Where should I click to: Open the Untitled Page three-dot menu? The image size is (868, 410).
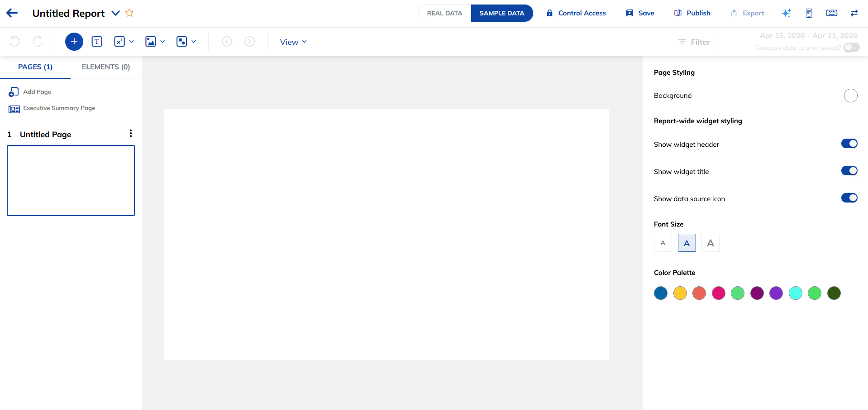(131, 133)
